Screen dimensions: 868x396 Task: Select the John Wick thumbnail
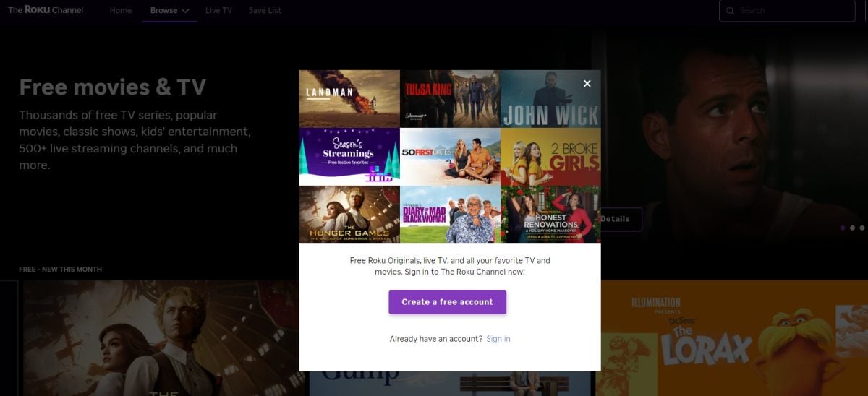point(550,98)
